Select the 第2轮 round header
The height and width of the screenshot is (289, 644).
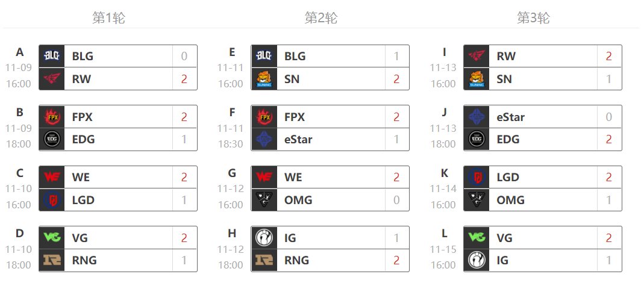tap(320, 17)
